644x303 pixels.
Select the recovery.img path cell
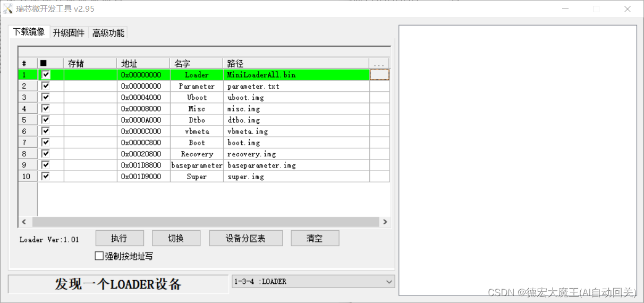point(296,154)
